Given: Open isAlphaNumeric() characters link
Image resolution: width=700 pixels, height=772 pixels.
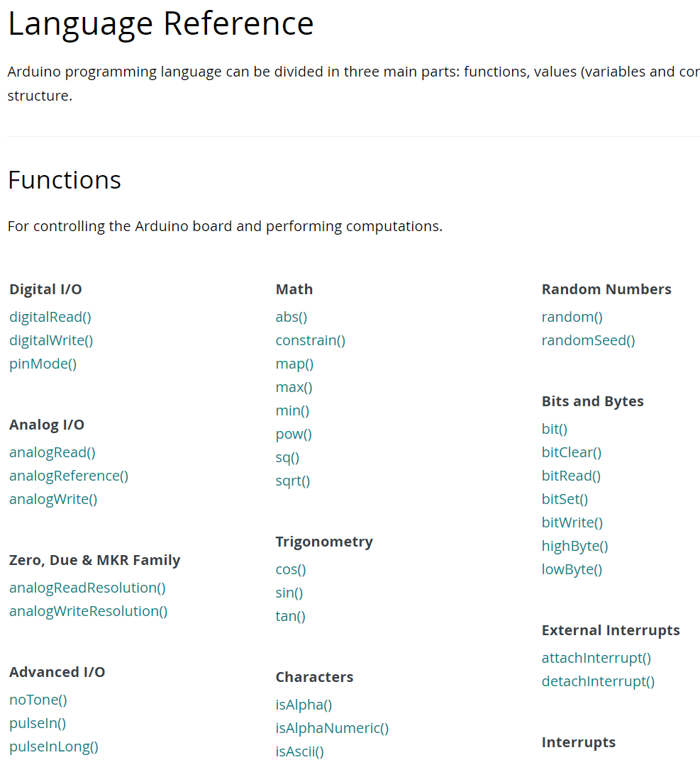Looking at the screenshot, I should pyautogui.click(x=332, y=728).
